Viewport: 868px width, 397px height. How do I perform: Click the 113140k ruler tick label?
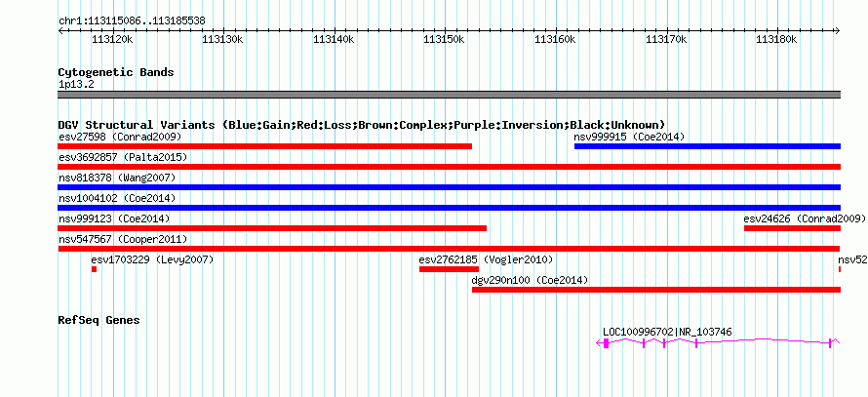pos(334,39)
